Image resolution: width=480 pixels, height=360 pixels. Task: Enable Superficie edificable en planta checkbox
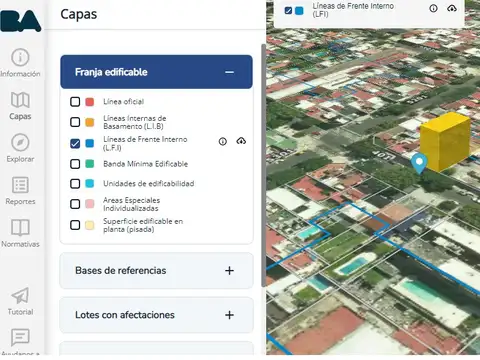tap(75, 225)
